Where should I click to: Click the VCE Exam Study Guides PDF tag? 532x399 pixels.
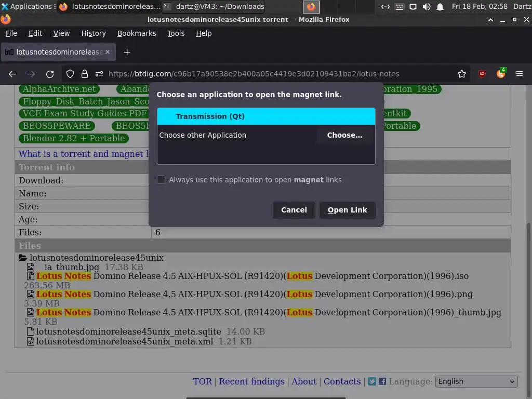tap(84, 113)
